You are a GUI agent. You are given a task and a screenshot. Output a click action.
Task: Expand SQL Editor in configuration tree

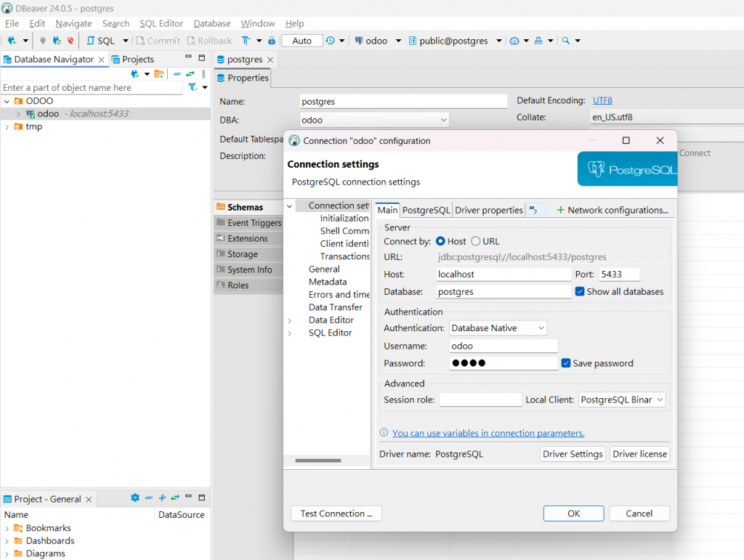click(289, 333)
